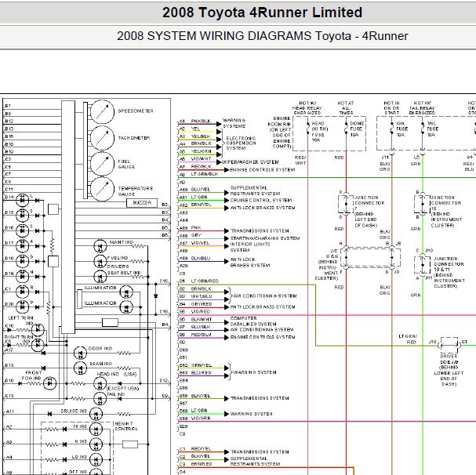This screenshot has width=476, height=475.
Task: Select the CRUISE CONTROL SYSTEM label
Action: 261,201
